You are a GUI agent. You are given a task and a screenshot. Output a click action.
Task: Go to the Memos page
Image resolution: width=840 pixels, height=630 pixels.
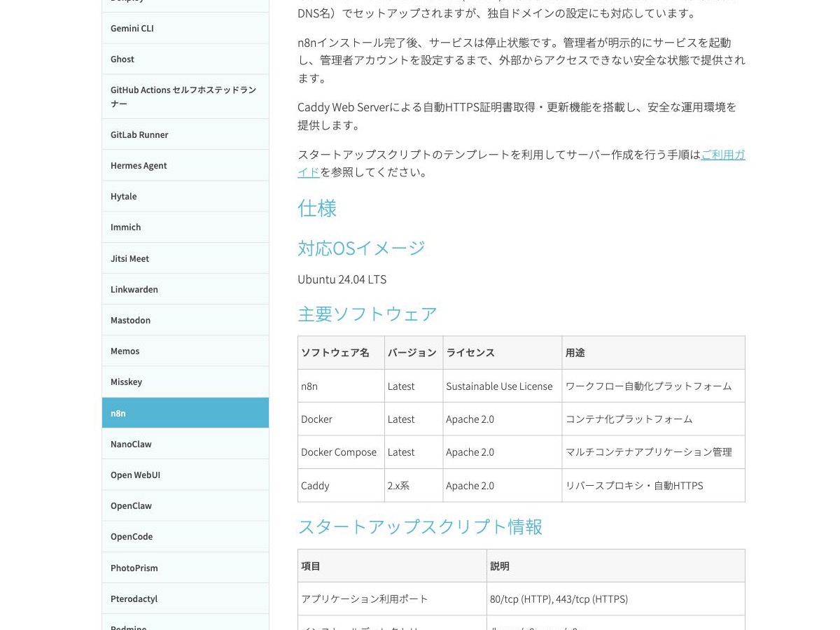click(x=185, y=351)
